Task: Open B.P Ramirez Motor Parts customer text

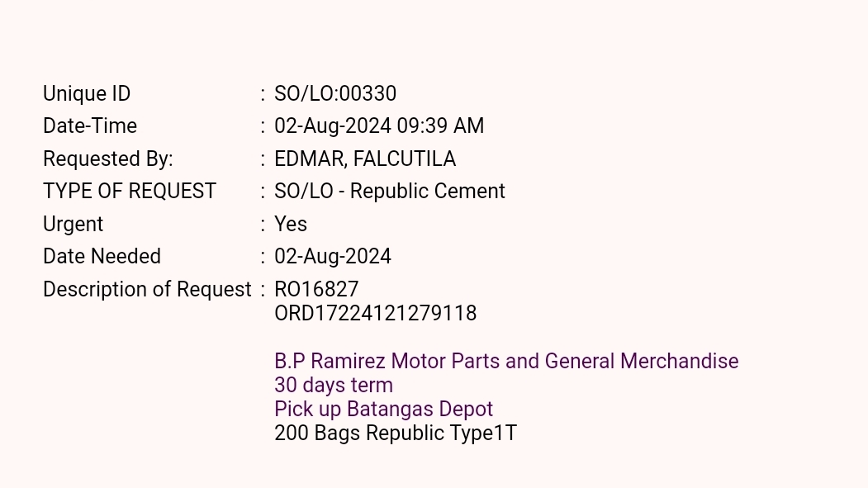Action: (x=506, y=362)
